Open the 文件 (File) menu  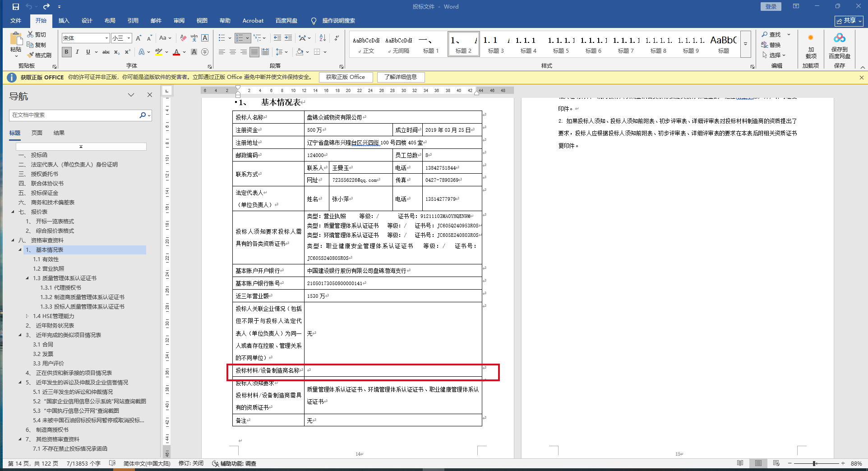[x=16, y=21]
